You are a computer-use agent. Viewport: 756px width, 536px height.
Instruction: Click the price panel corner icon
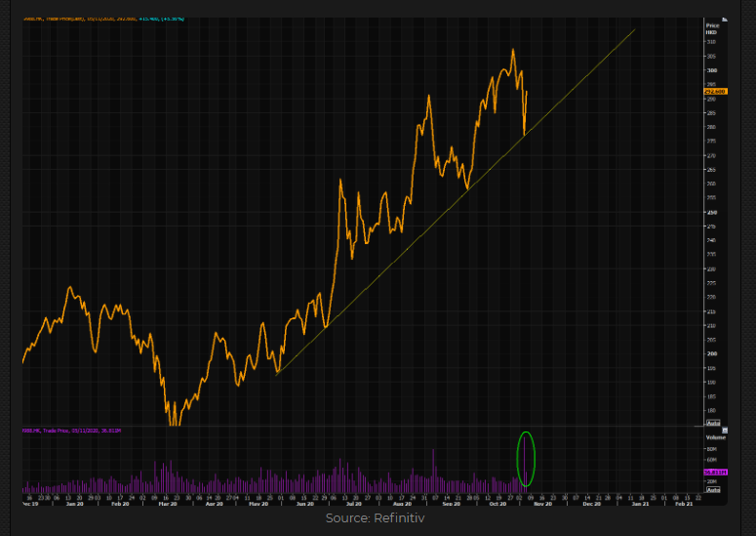click(x=724, y=20)
